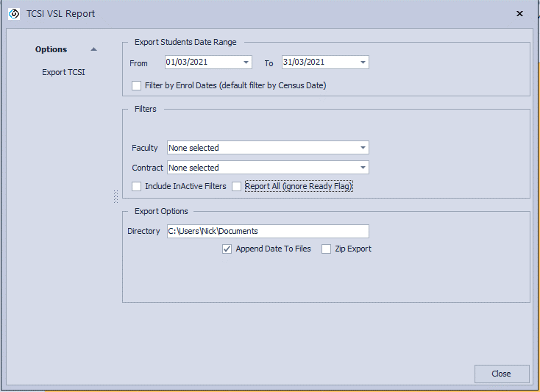Close the dialog with the X button
540x392 pixels.
click(519, 13)
